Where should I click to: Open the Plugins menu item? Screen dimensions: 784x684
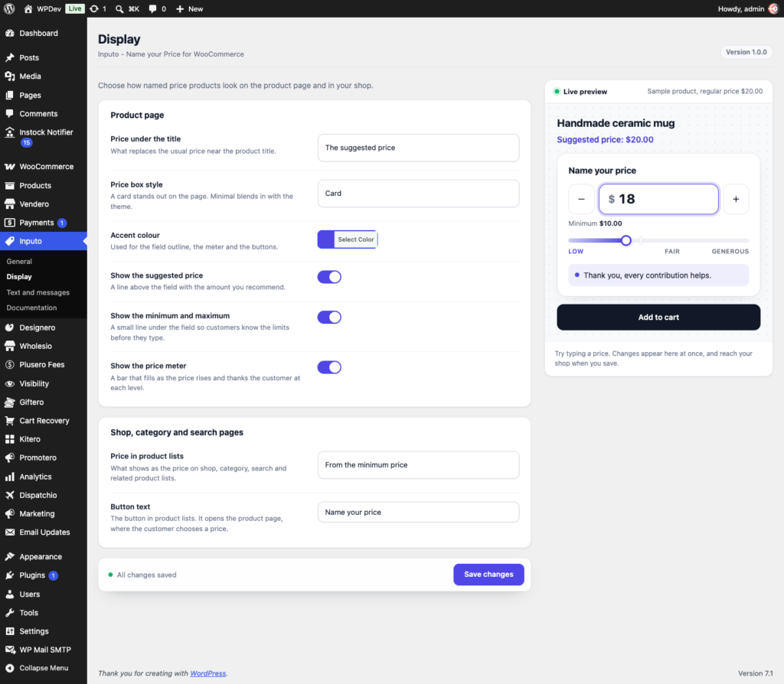[x=44, y=575]
